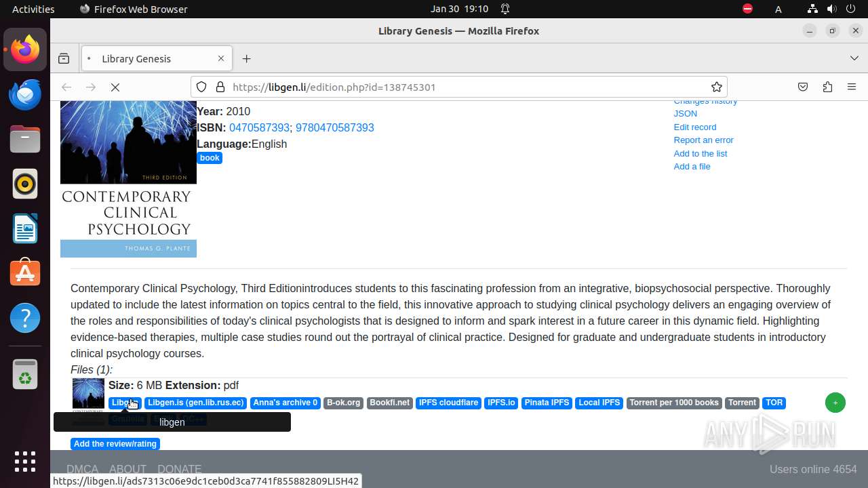Open the Activities overview

(x=33, y=9)
